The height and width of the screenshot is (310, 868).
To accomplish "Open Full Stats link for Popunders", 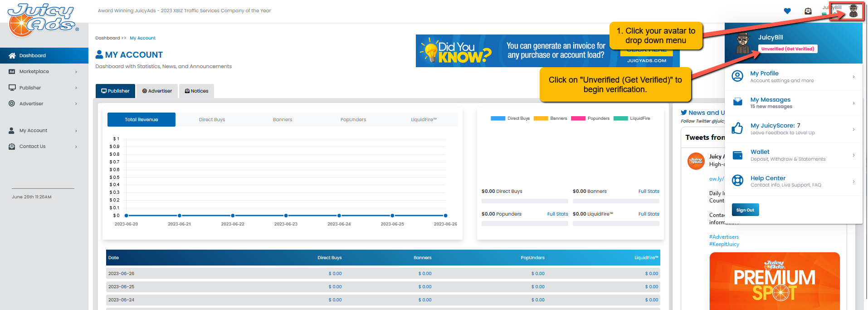I will pos(557,214).
